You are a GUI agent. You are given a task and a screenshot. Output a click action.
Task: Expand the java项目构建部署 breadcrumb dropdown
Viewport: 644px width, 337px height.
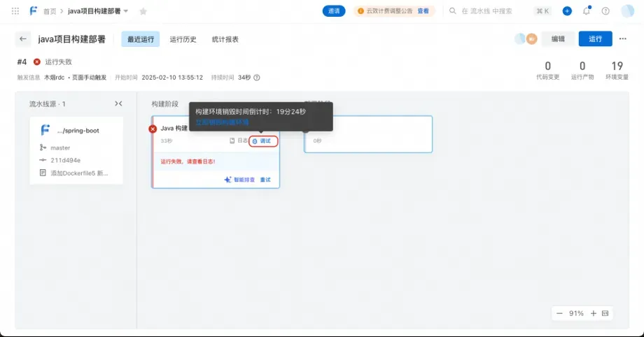pyautogui.click(x=126, y=11)
